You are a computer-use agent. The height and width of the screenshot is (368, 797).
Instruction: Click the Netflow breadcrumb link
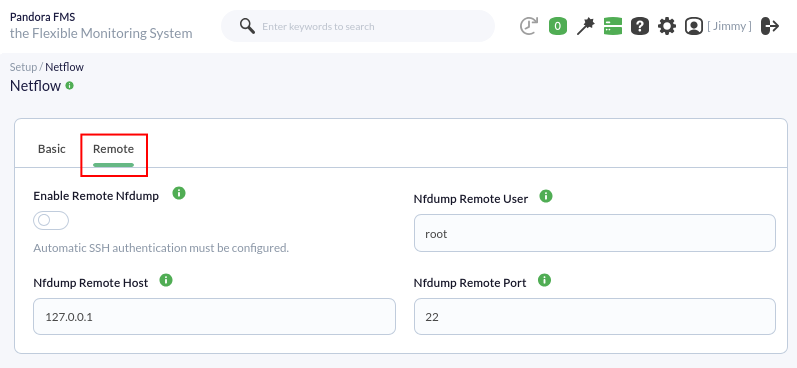[65, 67]
